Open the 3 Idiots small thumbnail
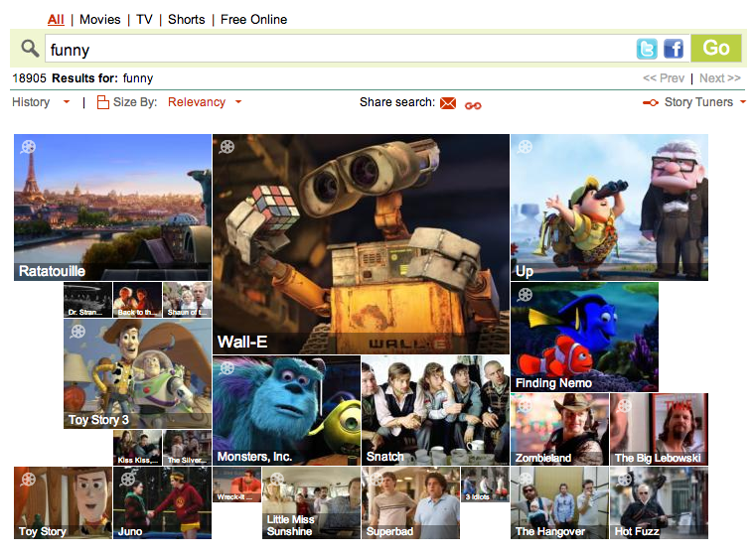 coord(485,485)
